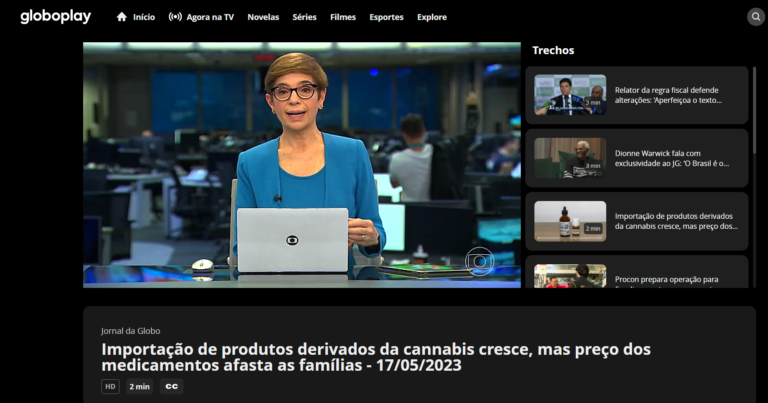Click the main headline about cannabis imports
The image size is (768, 403).
click(x=376, y=357)
